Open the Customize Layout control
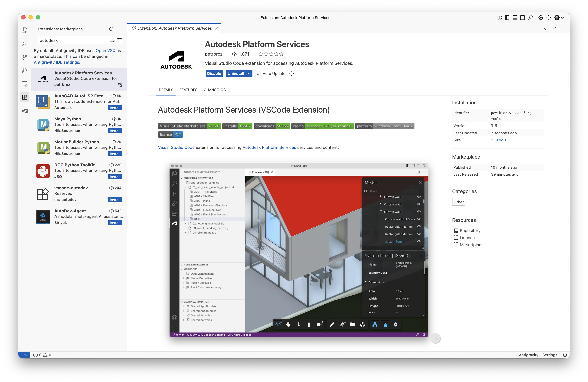Image resolution: width=588 pixels, height=382 pixels. pyautogui.click(x=499, y=18)
